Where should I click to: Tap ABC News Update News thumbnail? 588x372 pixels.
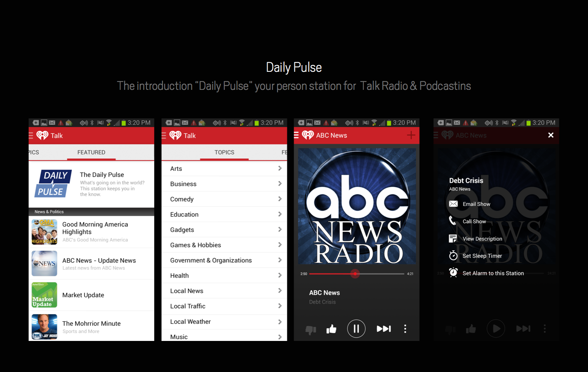45,264
